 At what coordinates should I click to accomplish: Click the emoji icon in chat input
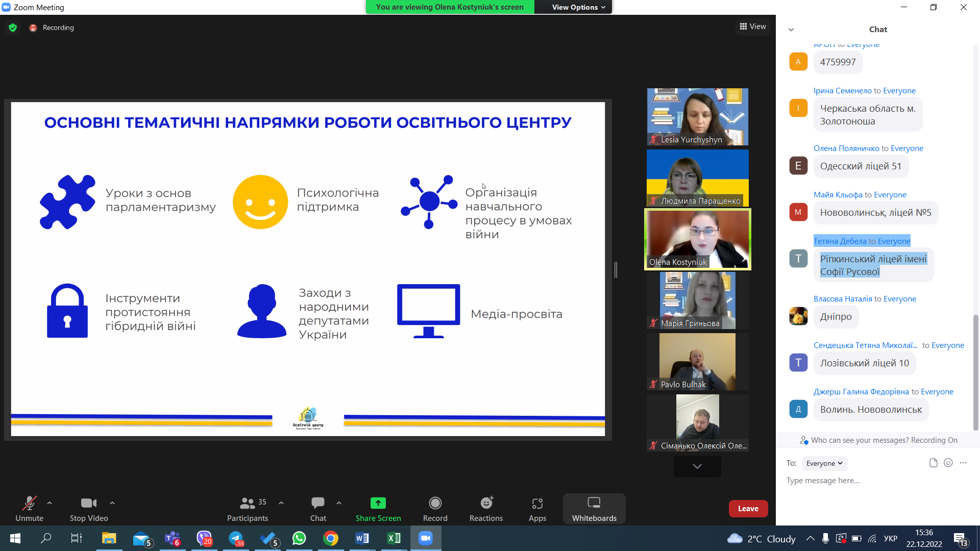948,463
